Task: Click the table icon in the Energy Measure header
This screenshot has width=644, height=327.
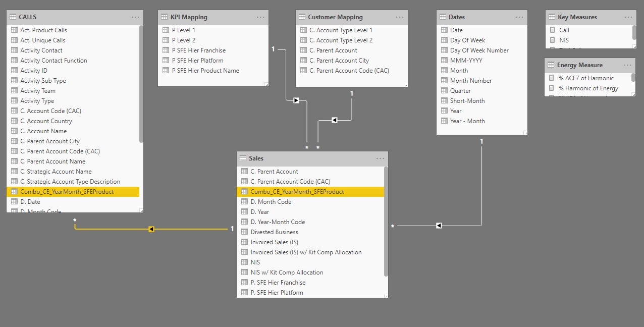Action: (x=552, y=65)
